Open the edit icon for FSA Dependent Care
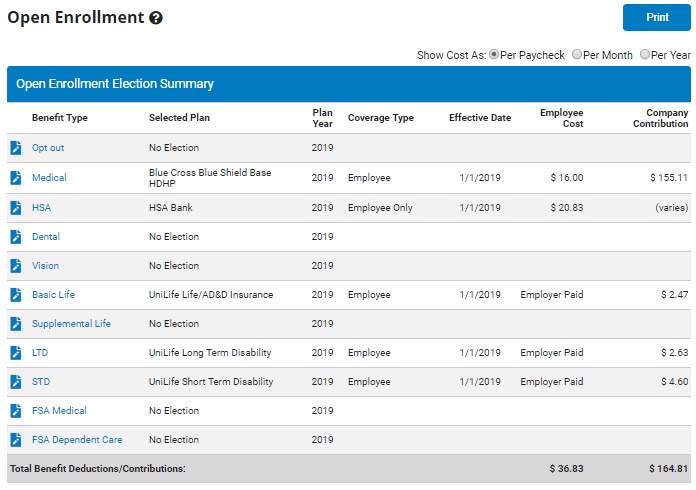Image resolution: width=696 pixels, height=490 pixels. pos(16,440)
